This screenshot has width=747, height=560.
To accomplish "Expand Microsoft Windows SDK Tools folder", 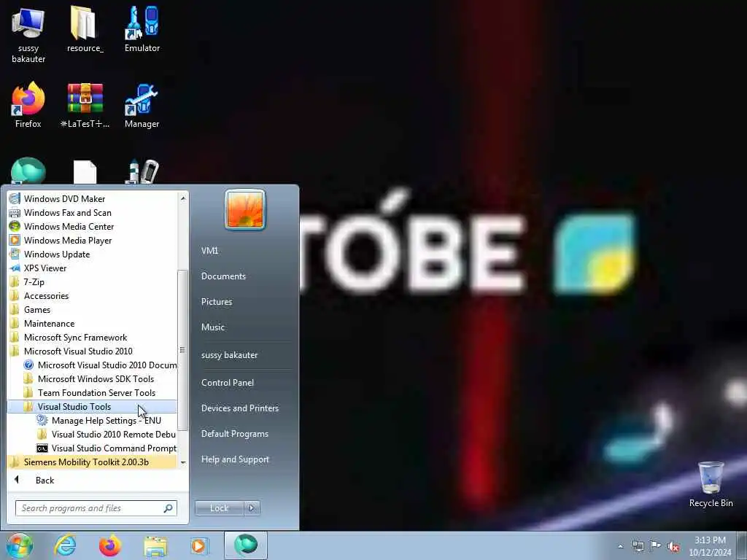I will (x=93, y=378).
